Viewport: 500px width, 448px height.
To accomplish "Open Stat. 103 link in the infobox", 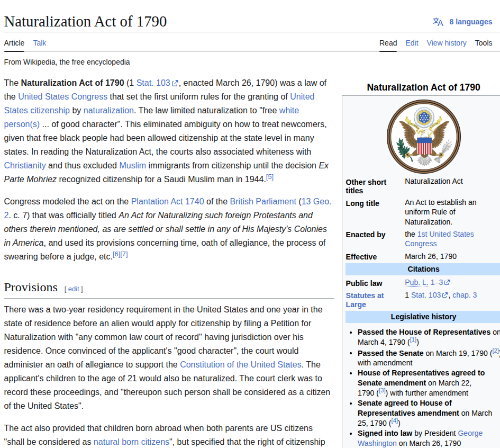I will click(426, 295).
